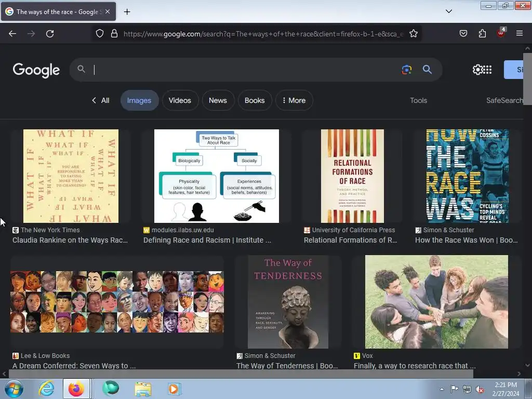Image resolution: width=532 pixels, height=399 pixels.
Task: Open 'How the Race Was Won | Boo...' link
Action: click(x=467, y=240)
